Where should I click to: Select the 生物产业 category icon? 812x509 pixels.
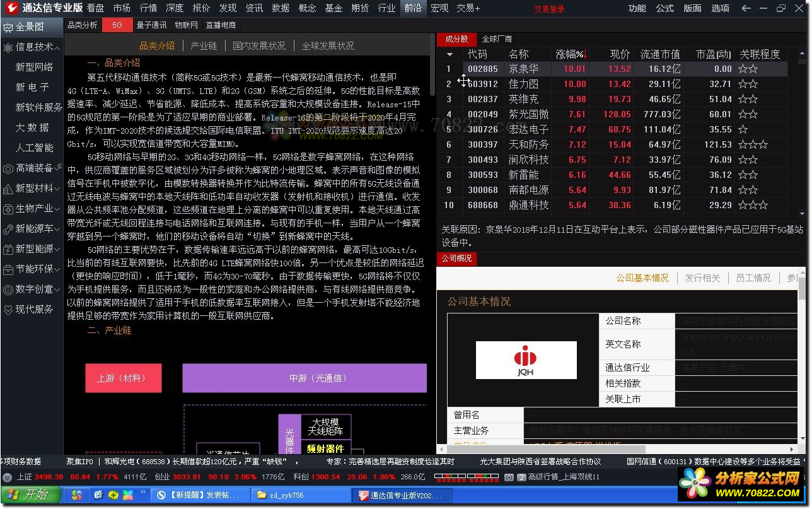coord(8,209)
